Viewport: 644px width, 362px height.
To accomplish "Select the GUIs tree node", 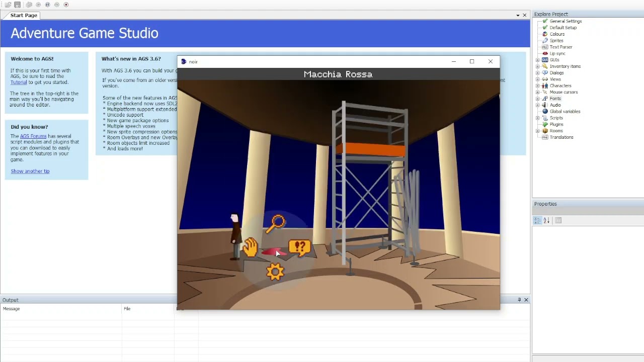I will tap(554, 60).
